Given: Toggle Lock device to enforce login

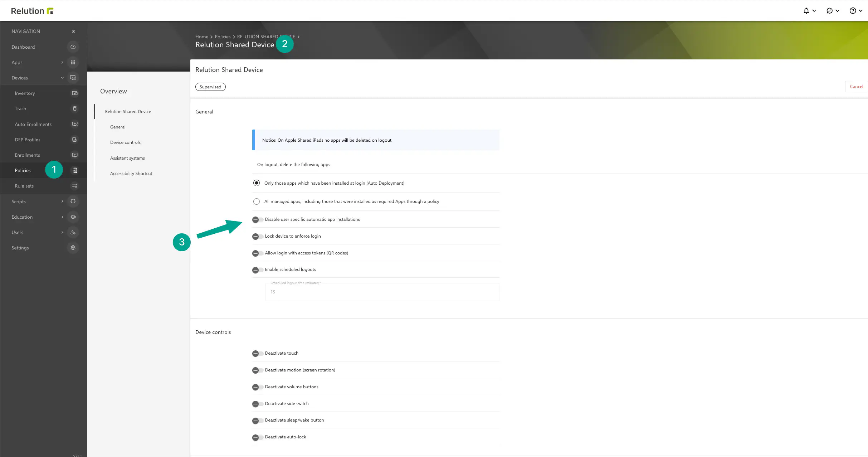Looking at the screenshot, I should pyautogui.click(x=257, y=236).
